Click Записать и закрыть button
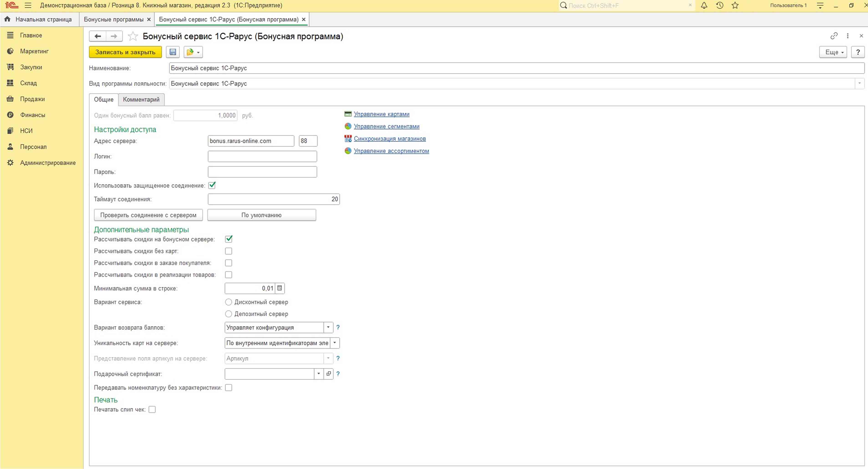This screenshot has width=868, height=469. coord(125,52)
